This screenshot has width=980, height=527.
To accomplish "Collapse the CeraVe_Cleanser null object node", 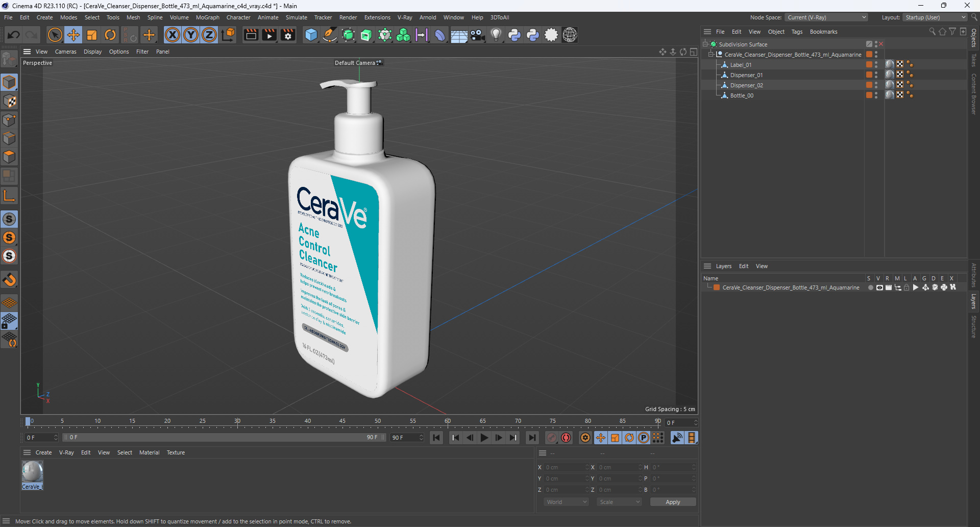I will tap(711, 55).
